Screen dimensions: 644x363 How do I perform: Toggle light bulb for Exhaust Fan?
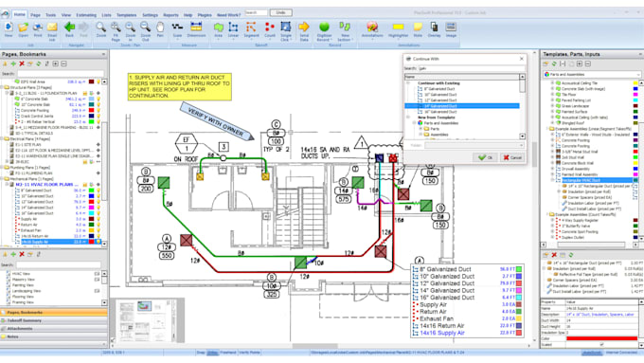point(98,230)
